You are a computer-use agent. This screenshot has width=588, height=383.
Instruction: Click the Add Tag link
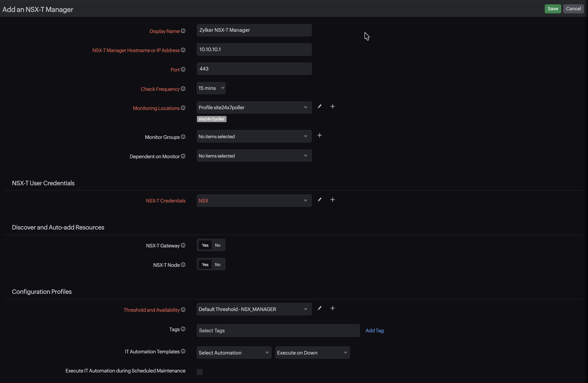375,330
